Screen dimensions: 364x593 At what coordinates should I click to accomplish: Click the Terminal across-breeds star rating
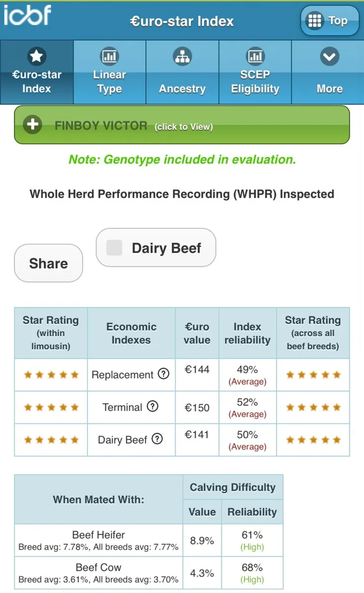coord(313,407)
